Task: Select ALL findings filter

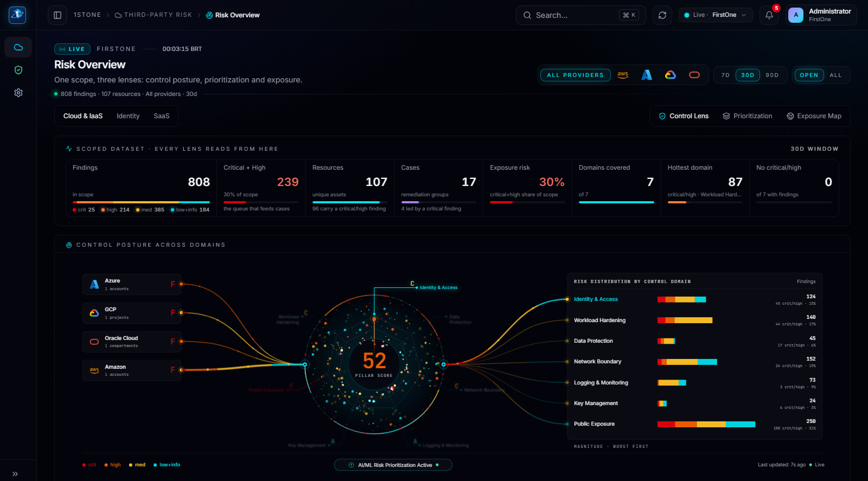Action: tap(835, 75)
